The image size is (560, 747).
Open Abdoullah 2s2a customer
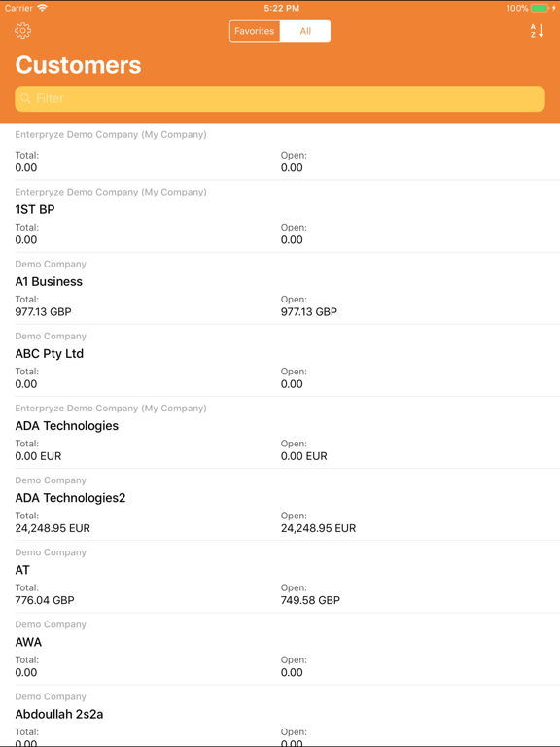tap(280, 716)
